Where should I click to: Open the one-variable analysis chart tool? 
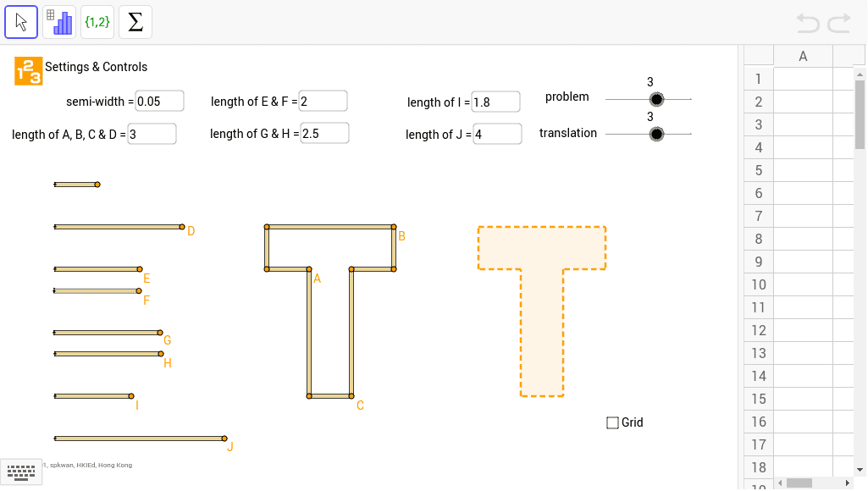pyautogui.click(x=58, y=21)
